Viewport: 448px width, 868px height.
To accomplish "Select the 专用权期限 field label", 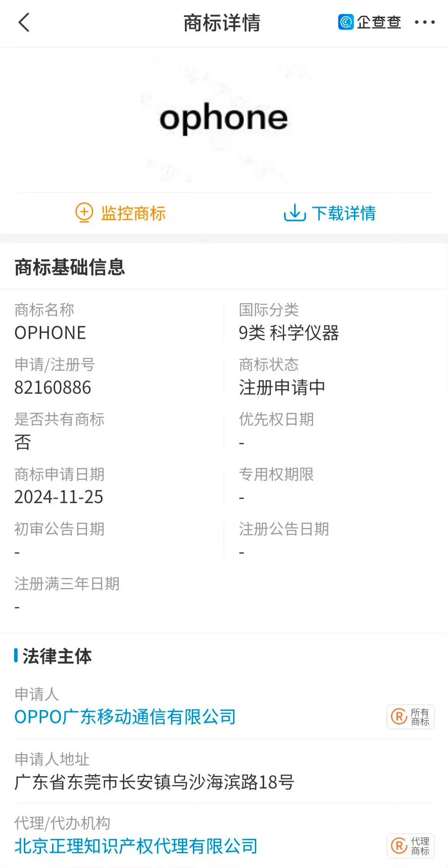I will (x=276, y=474).
